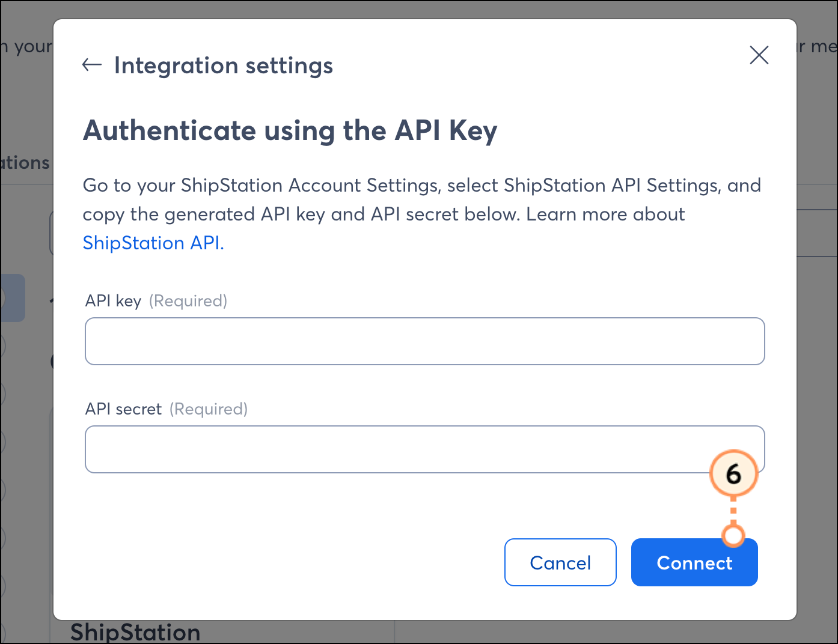Select the 'API secret' field label
Viewport: 838px width, 644px height.
click(123, 409)
